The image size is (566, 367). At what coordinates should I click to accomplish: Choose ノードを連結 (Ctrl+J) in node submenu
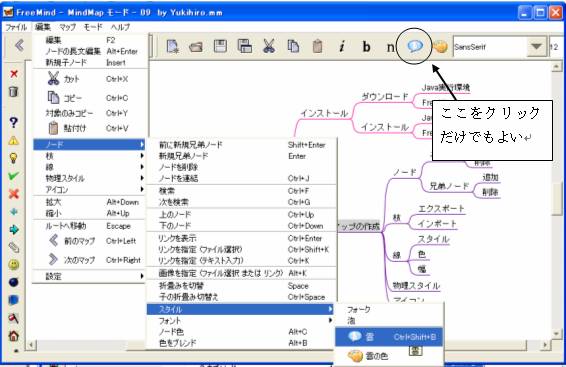240,178
